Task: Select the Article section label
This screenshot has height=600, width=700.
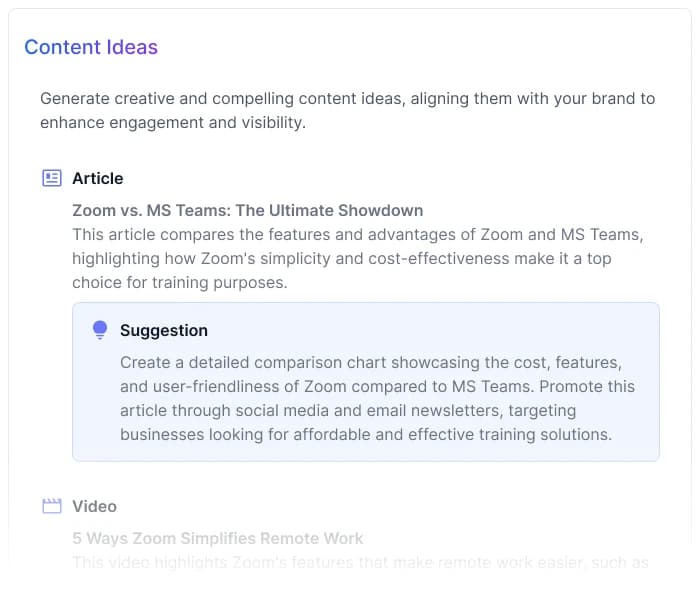Action: (97, 178)
